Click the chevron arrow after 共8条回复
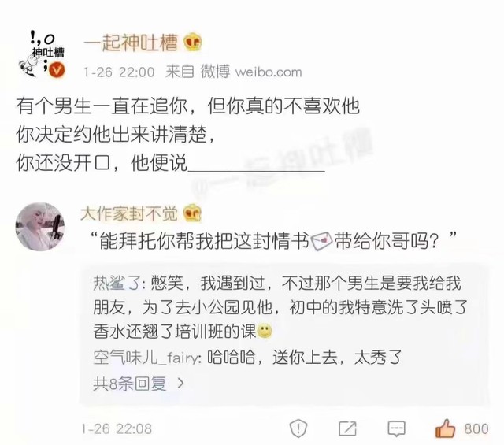 point(180,384)
